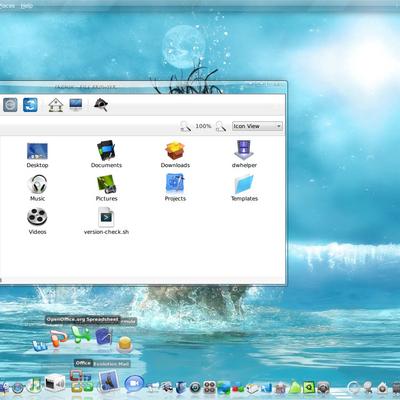400x400 pixels.
Task: Click the Search files toolbar icon
Action: tap(101, 105)
